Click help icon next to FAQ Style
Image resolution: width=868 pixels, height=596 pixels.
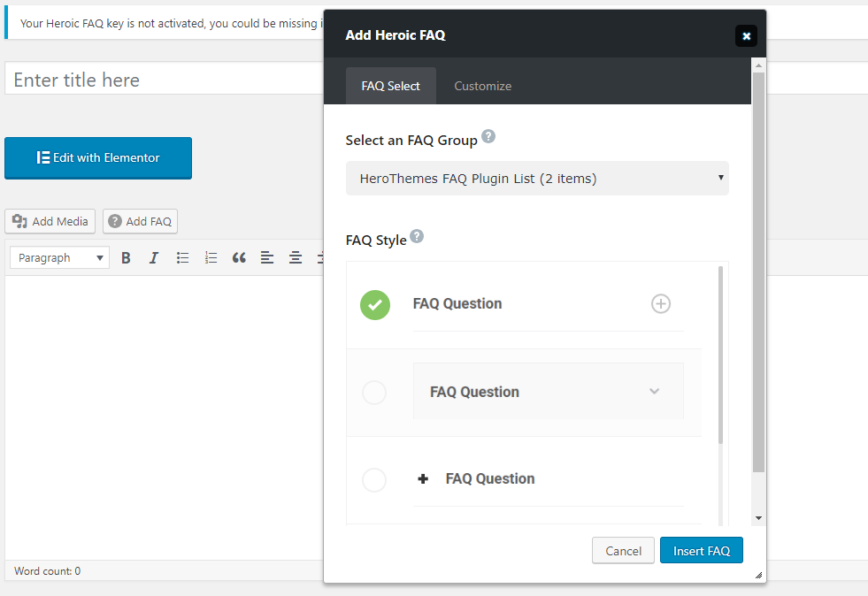(417, 236)
